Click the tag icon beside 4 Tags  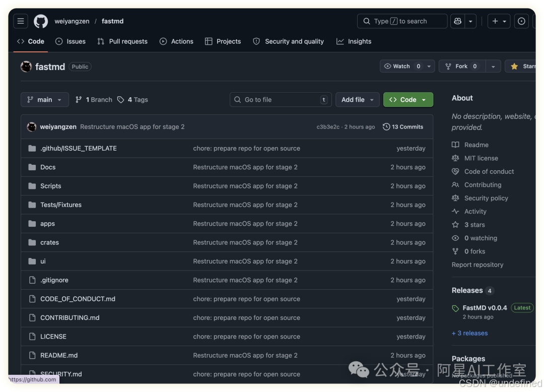pyautogui.click(x=120, y=100)
